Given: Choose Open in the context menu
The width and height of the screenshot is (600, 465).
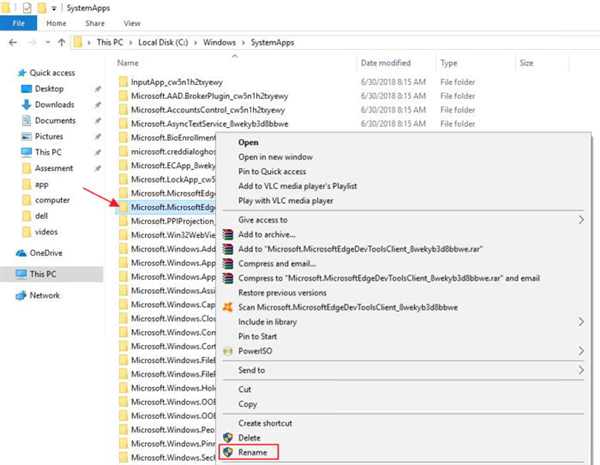Looking at the screenshot, I should [x=248, y=142].
